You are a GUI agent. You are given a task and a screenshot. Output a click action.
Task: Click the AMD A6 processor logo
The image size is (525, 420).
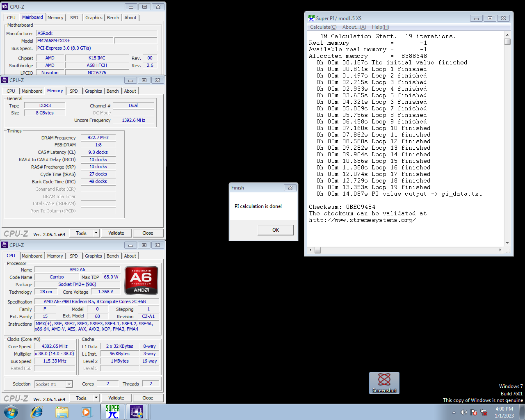tap(142, 281)
